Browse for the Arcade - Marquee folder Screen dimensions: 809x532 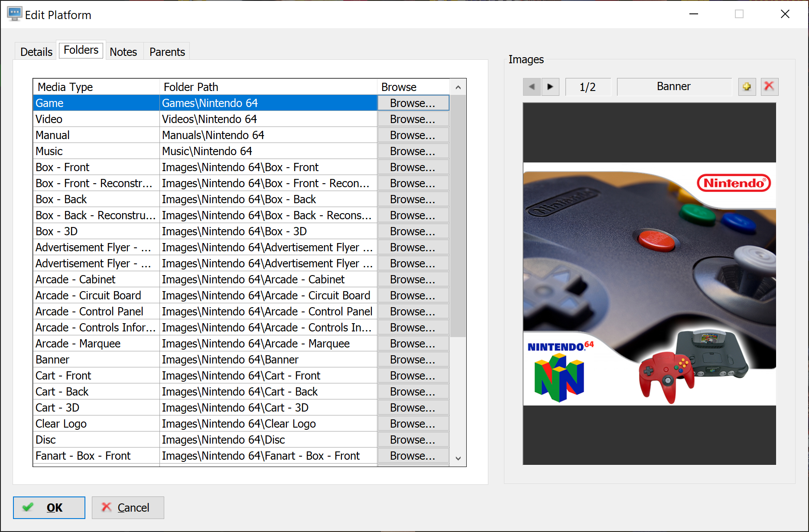[413, 344]
